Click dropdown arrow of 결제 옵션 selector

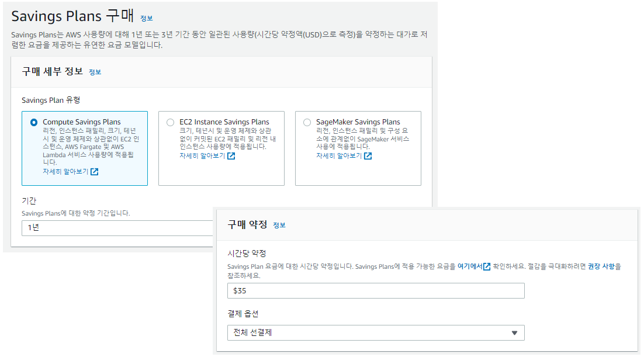[x=514, y=333]
